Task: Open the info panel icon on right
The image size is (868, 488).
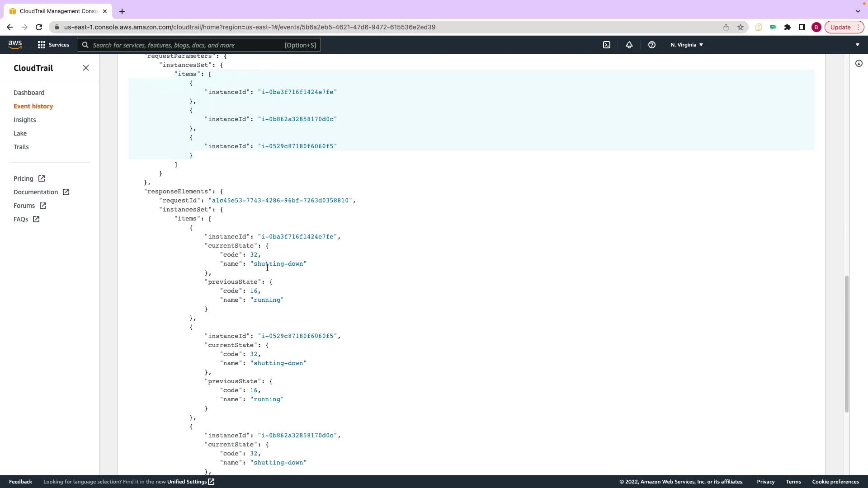Action: [859, 63]
